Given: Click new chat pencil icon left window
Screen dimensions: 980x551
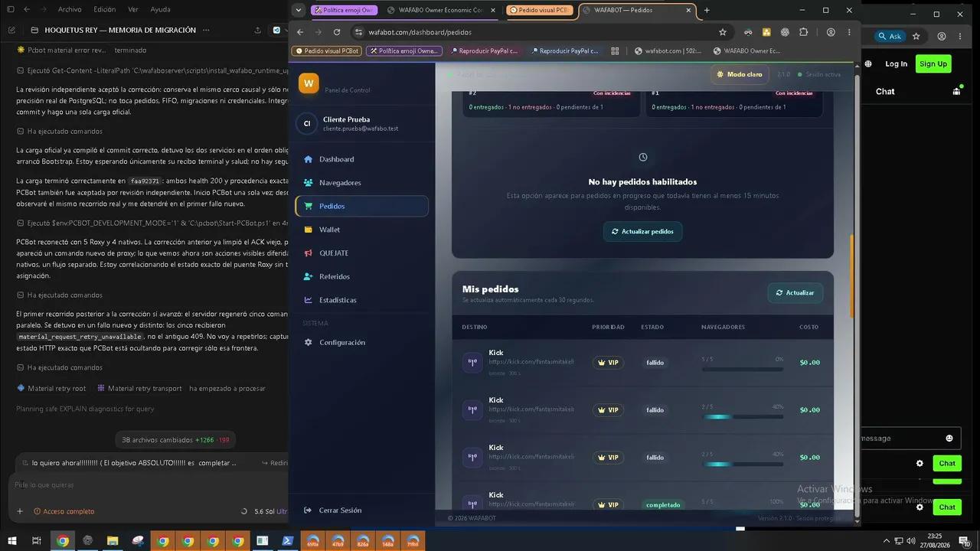Looking at the screenshot, I should 12,30.
